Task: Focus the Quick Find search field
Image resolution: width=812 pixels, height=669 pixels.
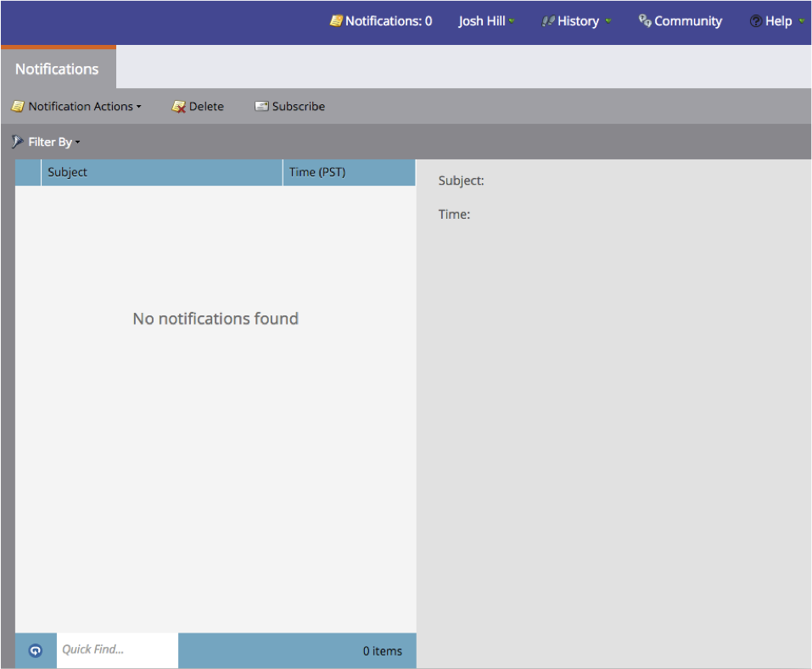Action: (117, 650)
